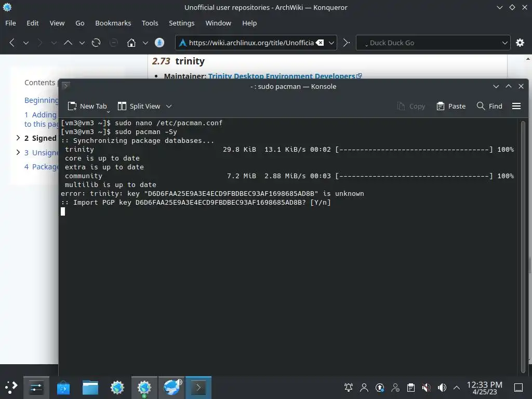Viewport: 532px width, 399px height.
Task: Click the Show Desktop icon on the panel
Action: tap(518, 387)
